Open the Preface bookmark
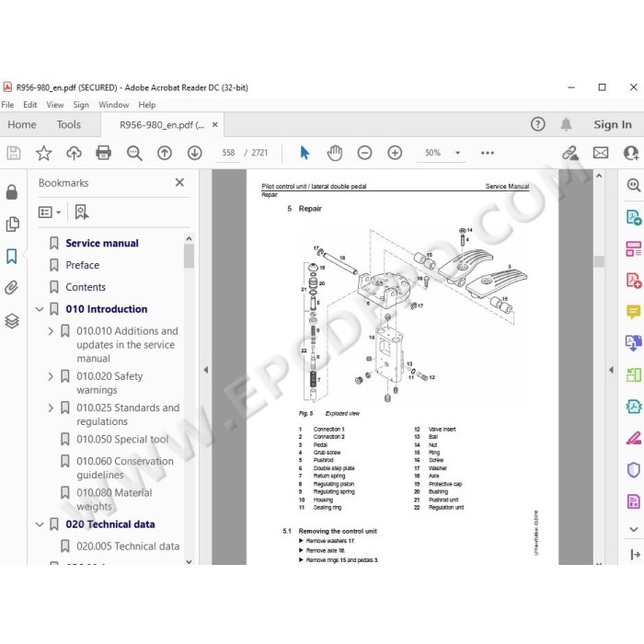This screenshot has width=644, height=644. point(83,265)
